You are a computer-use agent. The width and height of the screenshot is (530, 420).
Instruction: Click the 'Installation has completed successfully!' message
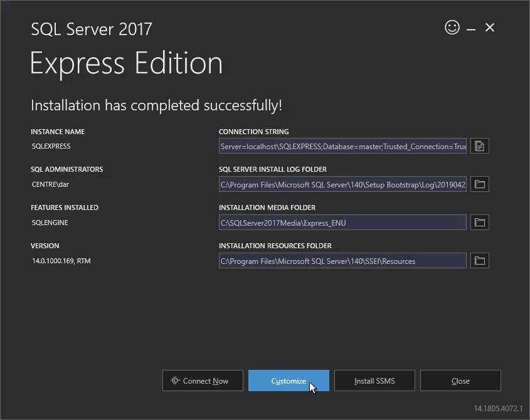coord(156,105)
